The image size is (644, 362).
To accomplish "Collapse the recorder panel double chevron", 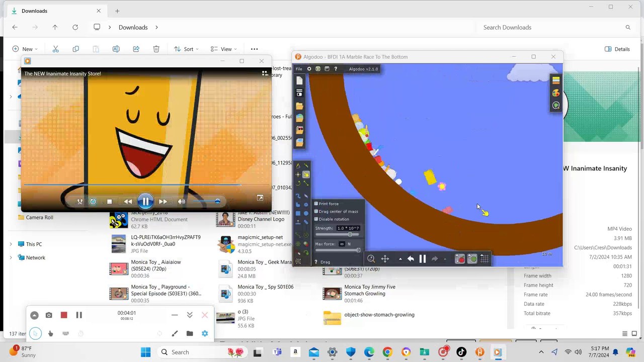I will click(190, 315).
